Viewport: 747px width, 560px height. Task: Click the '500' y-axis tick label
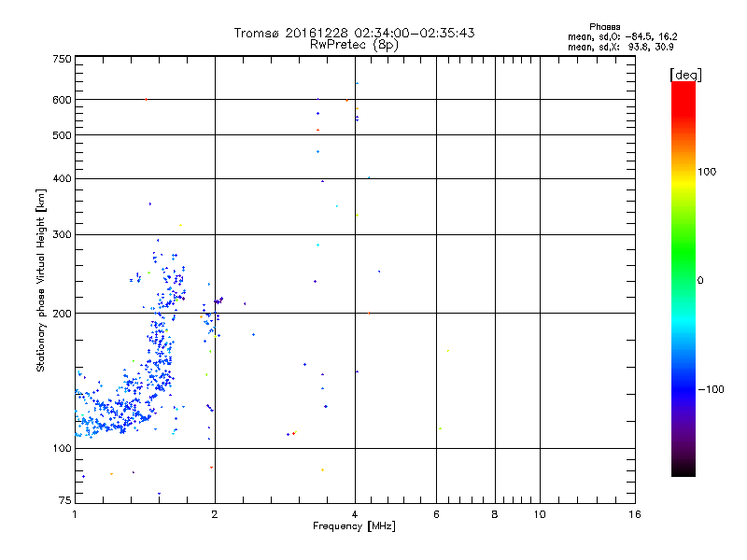[x=62, y=135]
